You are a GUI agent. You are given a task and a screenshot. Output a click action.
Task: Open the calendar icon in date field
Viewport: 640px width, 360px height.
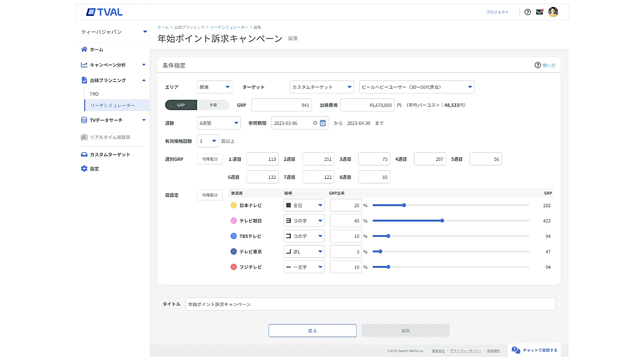point(323,123)
